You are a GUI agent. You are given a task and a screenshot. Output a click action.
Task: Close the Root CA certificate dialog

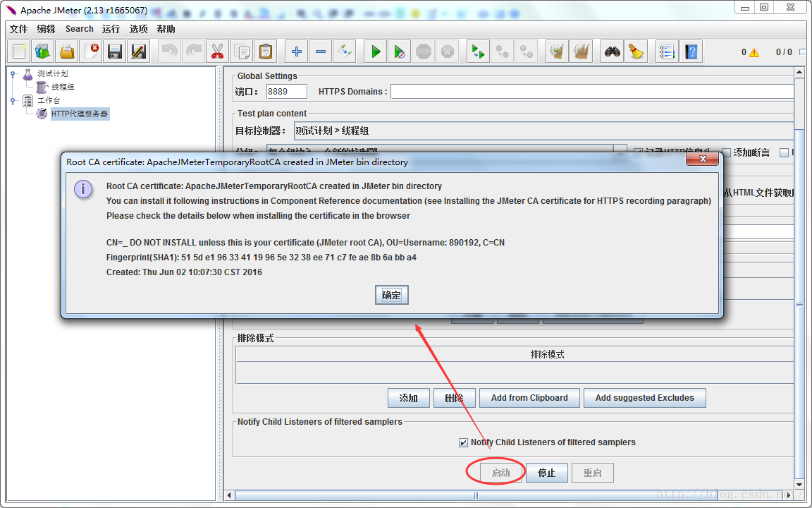click(x=702, y=159)
